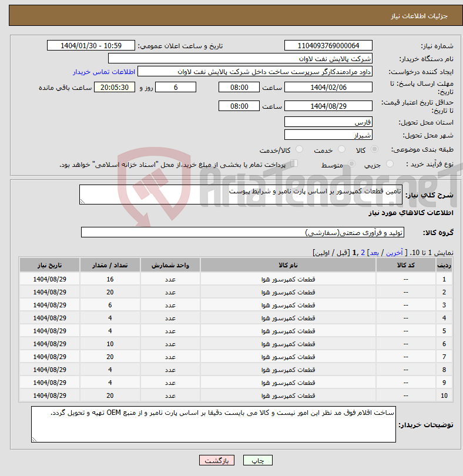Click the چاپ print button
Viewport: 463px width, 476px height.
pyautogui.click(x=258, y=460)
